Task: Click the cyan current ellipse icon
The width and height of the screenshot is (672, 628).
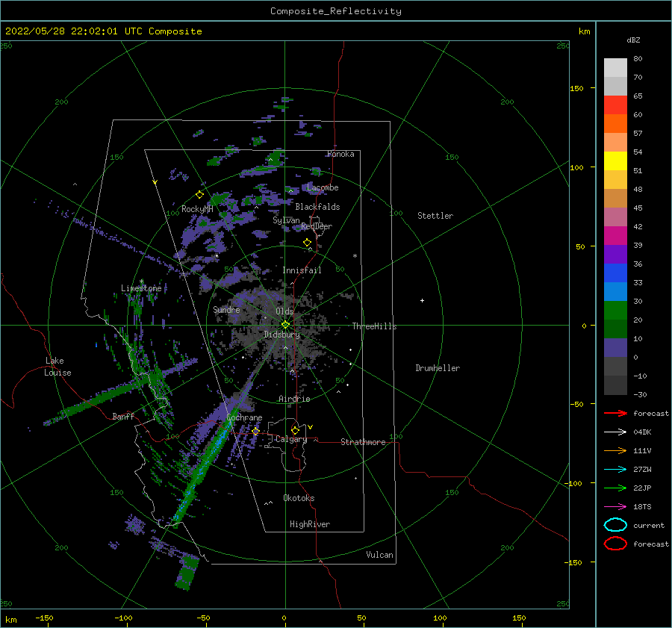Action: [615, 525]
